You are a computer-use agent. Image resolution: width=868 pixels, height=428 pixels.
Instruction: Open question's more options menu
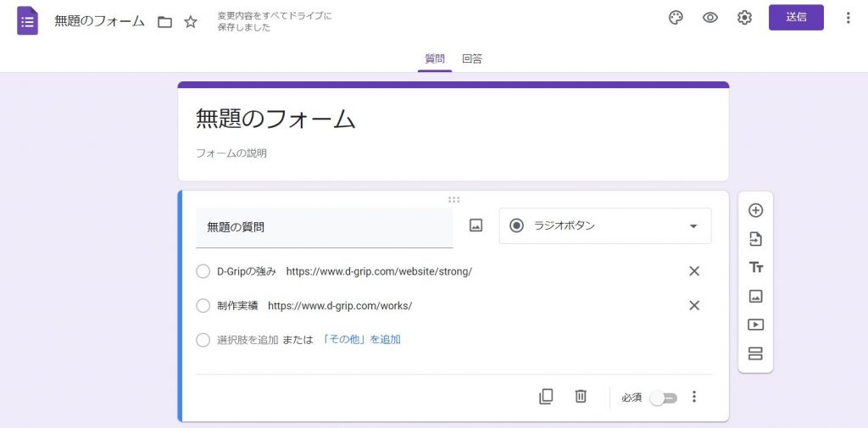(694, 397)
